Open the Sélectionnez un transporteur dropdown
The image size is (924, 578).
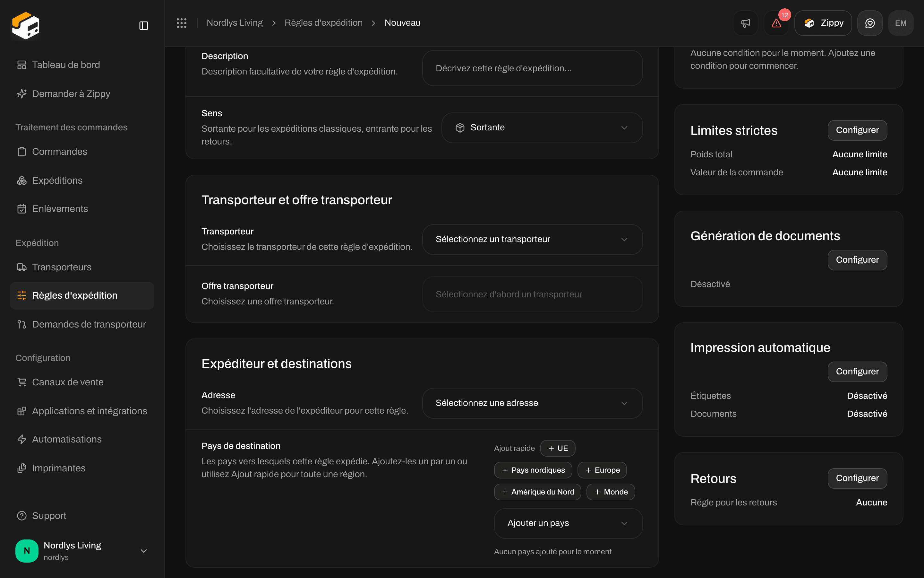click(532, 239)
